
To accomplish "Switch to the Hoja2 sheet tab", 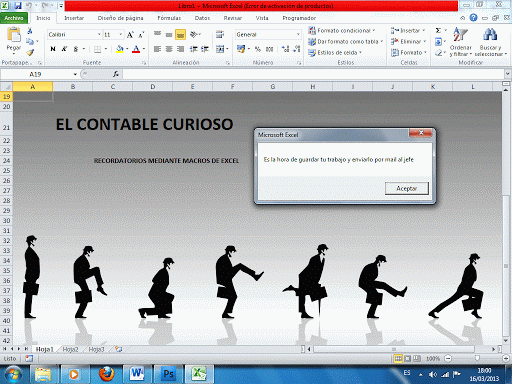I will [x=70, y=349].
